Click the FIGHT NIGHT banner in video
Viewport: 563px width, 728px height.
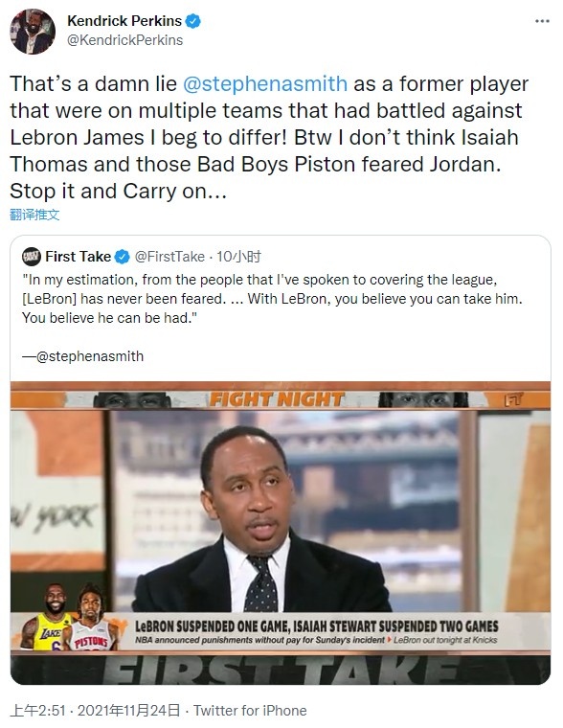[277, 399]
